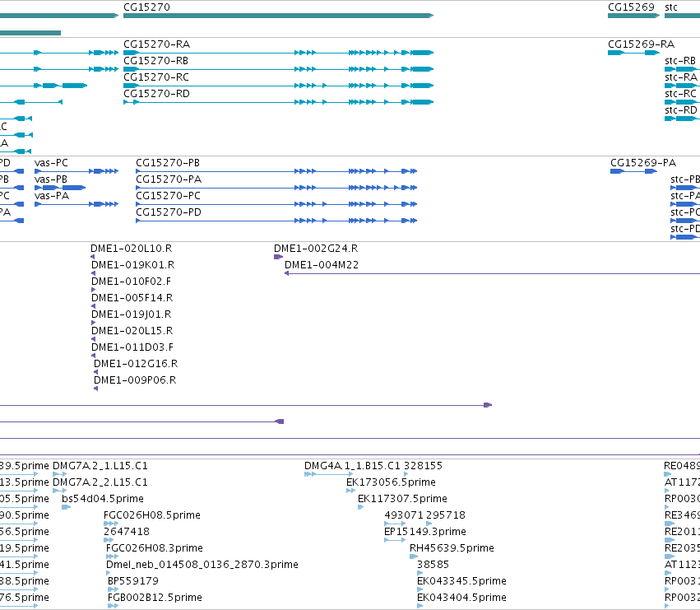This screenshot has height=610, width=700.
Task: Click the CG15270-PB protein label
Action: click(x=168, y=163)
